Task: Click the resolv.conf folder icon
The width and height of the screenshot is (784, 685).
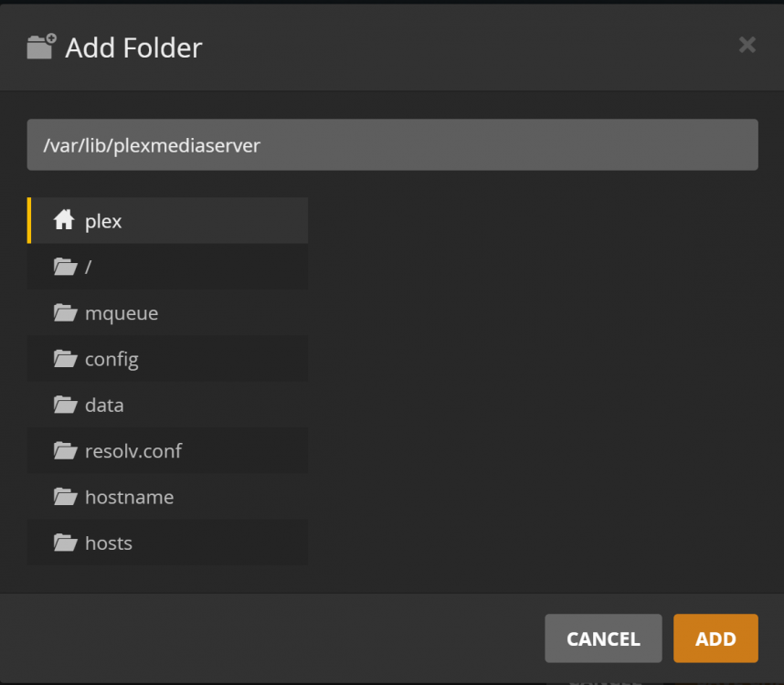Action: [x=66, y=450]
